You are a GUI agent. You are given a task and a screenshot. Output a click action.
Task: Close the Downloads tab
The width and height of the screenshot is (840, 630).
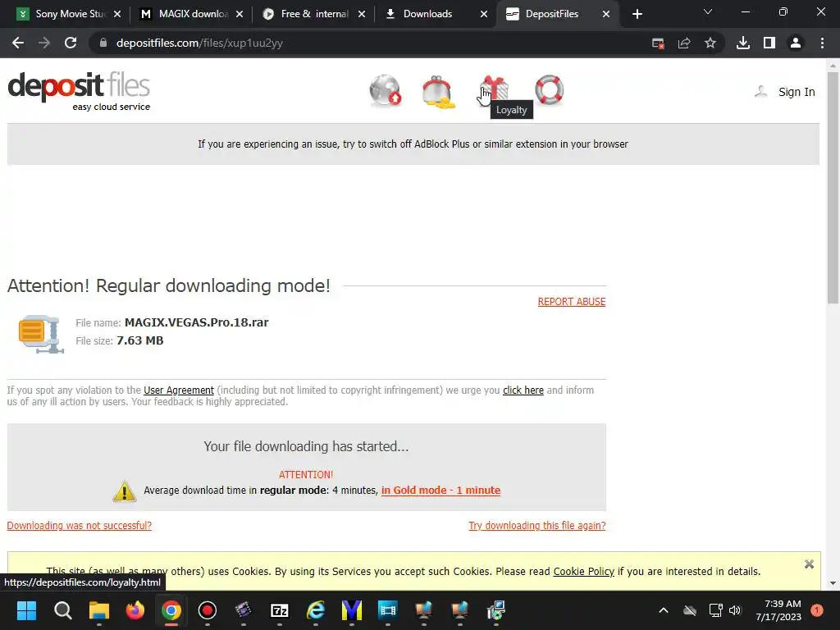pyautogui.click(x=484, y=14)
